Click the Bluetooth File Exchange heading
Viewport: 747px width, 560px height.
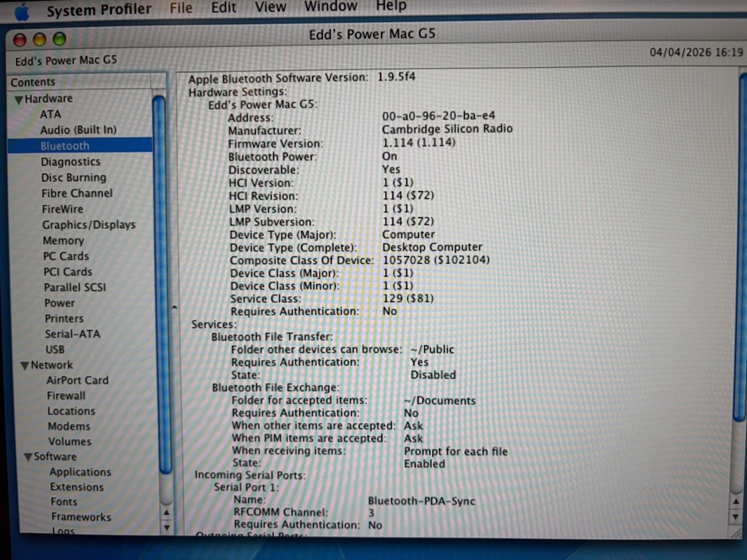pos(275,388)
